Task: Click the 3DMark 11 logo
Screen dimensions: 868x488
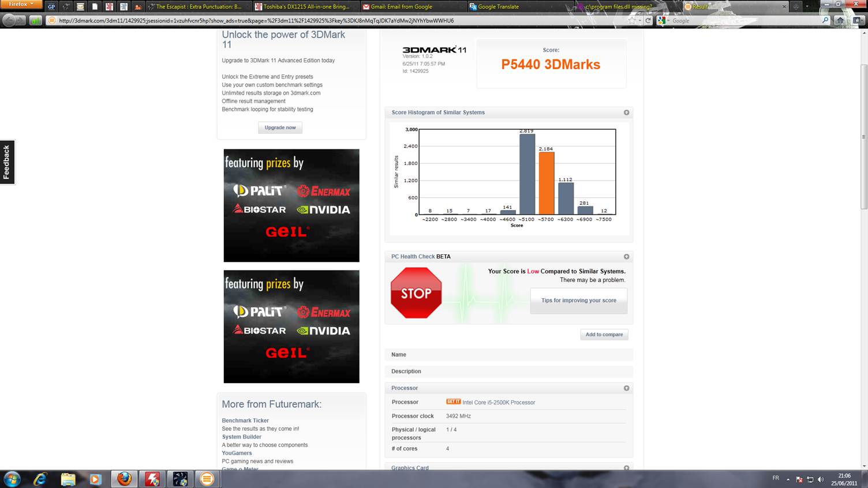Action: 434,50
